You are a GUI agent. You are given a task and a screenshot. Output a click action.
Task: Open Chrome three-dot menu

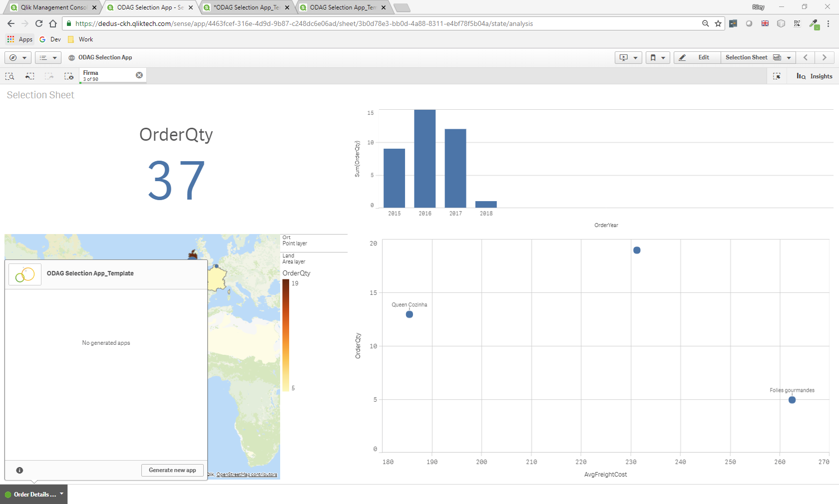click(828, 23)
